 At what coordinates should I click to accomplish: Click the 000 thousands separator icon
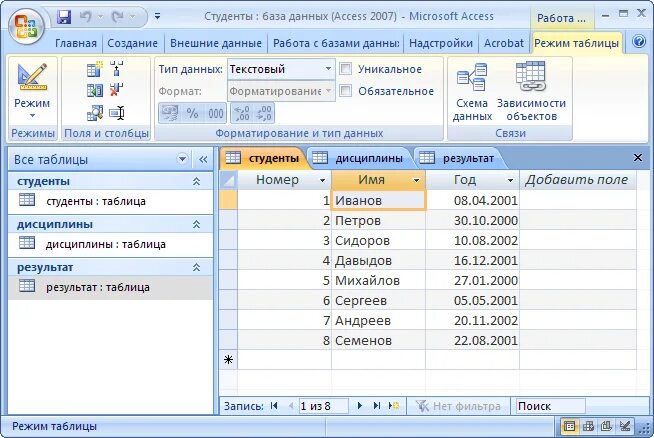tap(216, 113)
